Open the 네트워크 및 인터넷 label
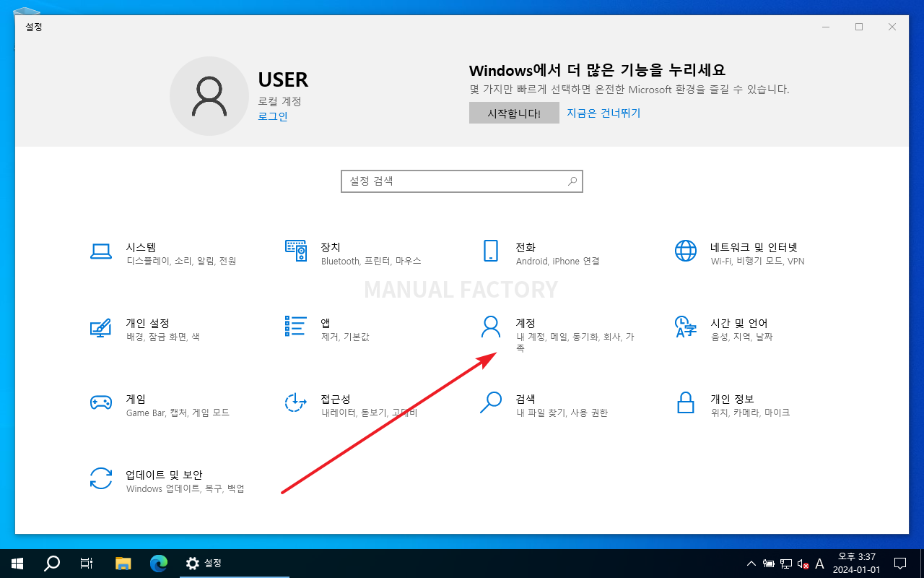Screen dimensions: 924x578 pyautogui.click(x=754, y=247)
